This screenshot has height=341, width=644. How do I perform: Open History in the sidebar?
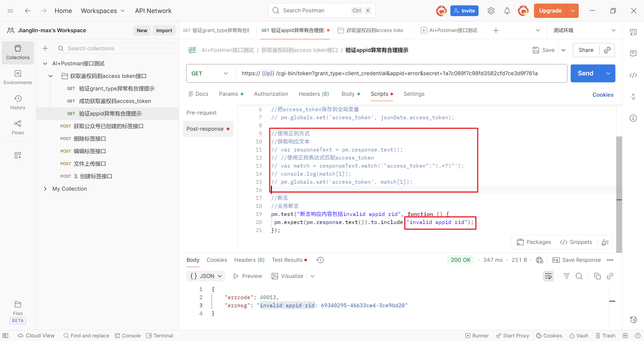[18, 102]
